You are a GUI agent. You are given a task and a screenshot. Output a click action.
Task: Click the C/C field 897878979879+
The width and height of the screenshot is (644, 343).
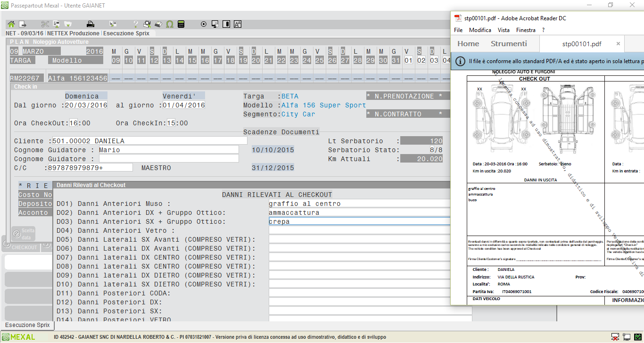(90, 168)
